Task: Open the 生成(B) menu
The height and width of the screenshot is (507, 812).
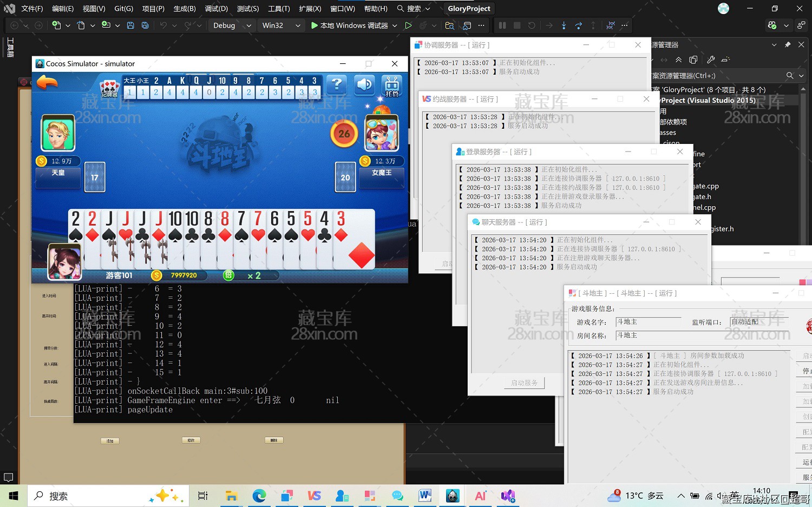Action: click(x=185, y=9)
